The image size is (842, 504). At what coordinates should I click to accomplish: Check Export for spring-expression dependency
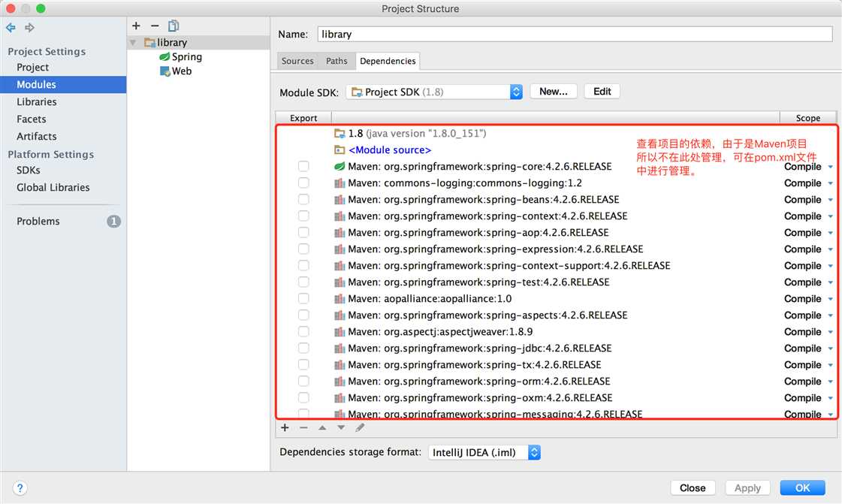click(x=303, y=249)
